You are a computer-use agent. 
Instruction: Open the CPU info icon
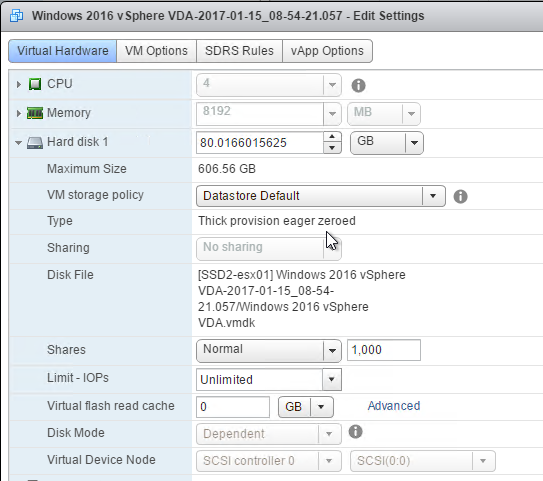point(358,85)
